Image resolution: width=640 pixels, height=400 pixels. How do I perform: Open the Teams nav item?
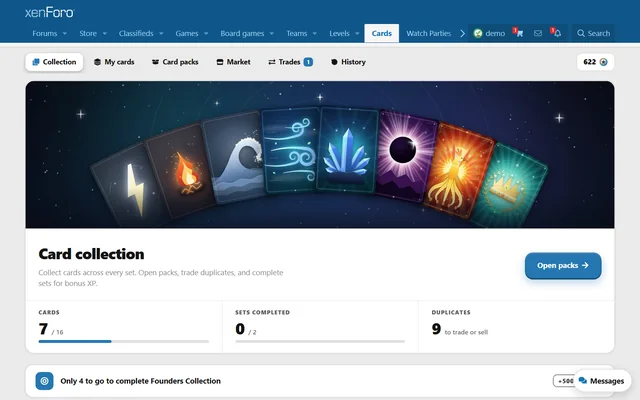coord(297,33)
